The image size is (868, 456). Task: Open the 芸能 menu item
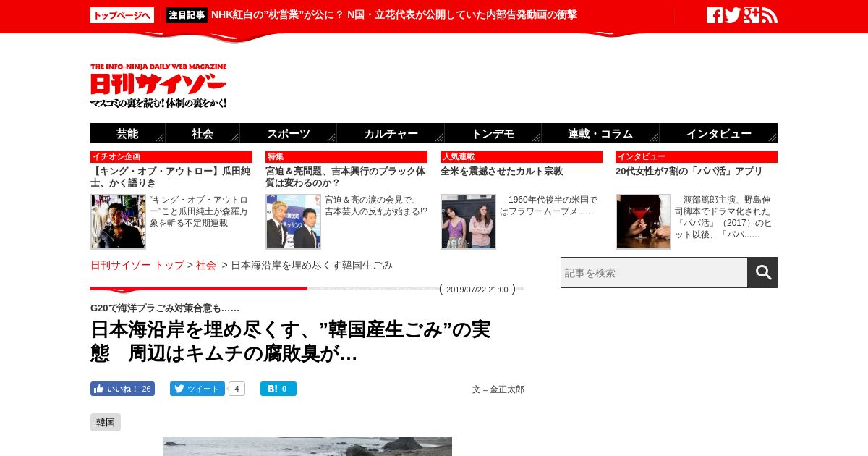[x=128, y=133]
